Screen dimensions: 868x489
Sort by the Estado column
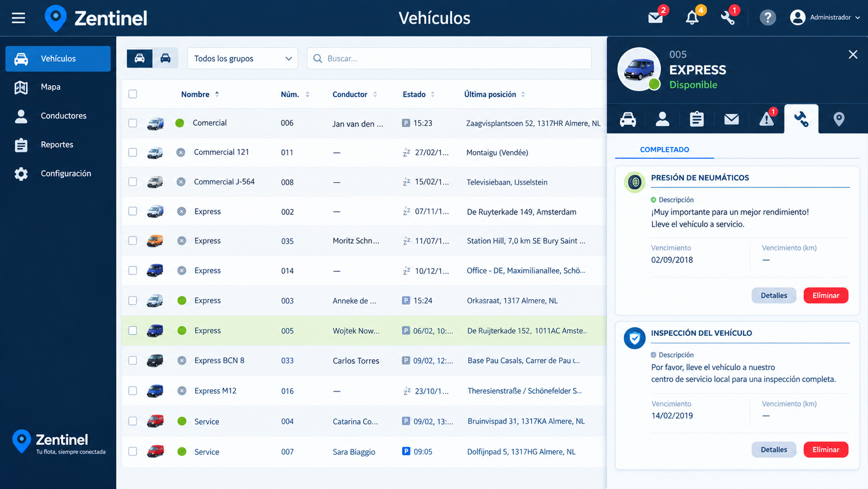click(419, 94)
